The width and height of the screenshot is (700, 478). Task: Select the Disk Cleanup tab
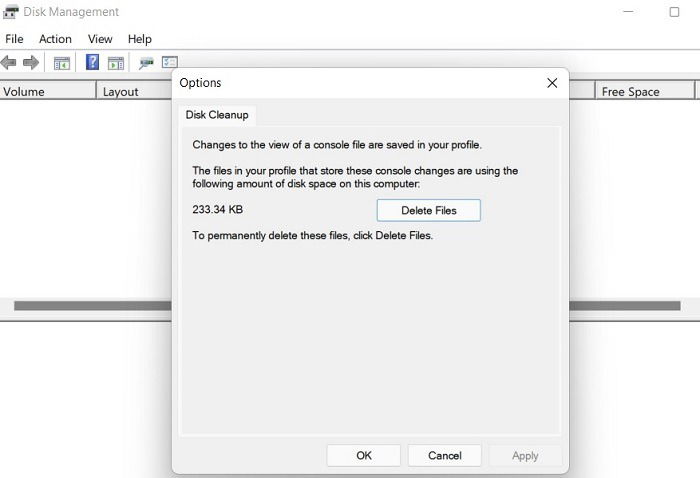[x=217, y=115]
